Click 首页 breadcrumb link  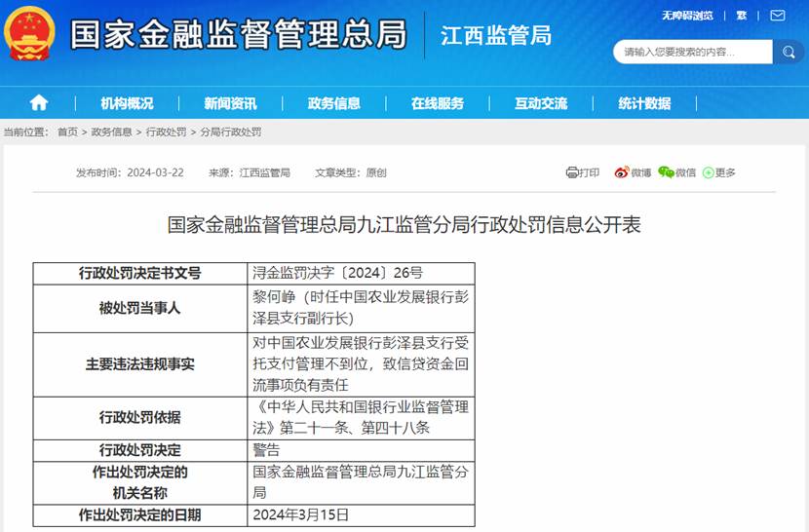coord(67,132)
